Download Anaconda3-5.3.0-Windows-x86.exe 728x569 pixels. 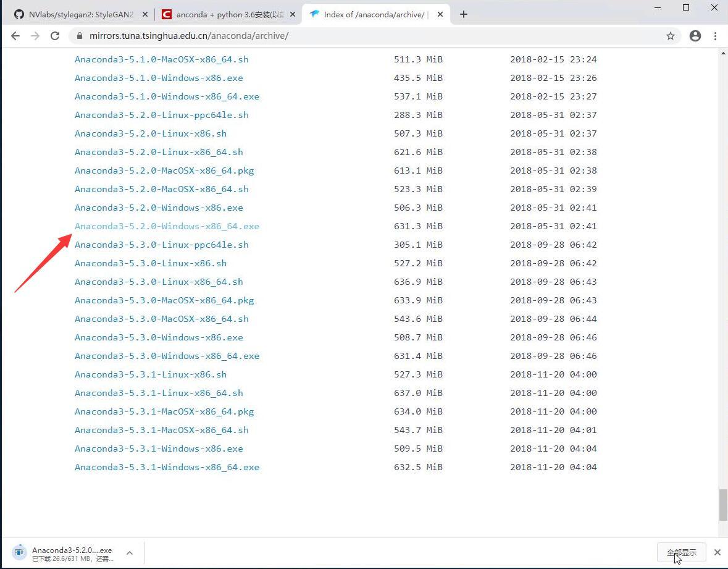click(159, 338)
